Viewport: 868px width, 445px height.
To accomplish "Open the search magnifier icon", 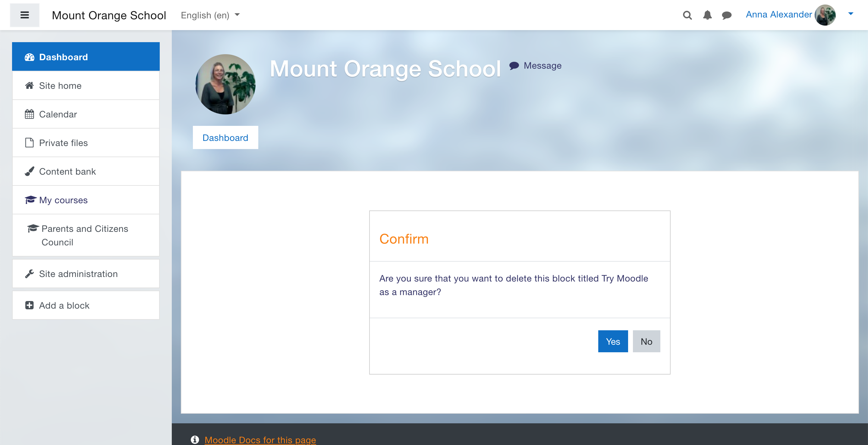I will tap(687, 15).
